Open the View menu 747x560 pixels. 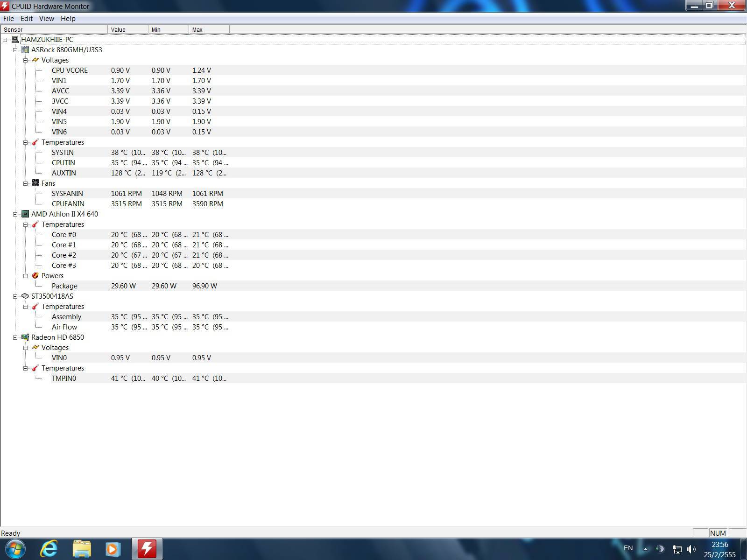click(x=46, y=19)
